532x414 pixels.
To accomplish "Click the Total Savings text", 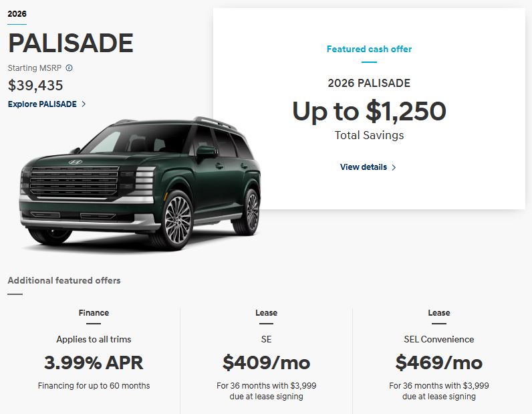I will (369, 135).
